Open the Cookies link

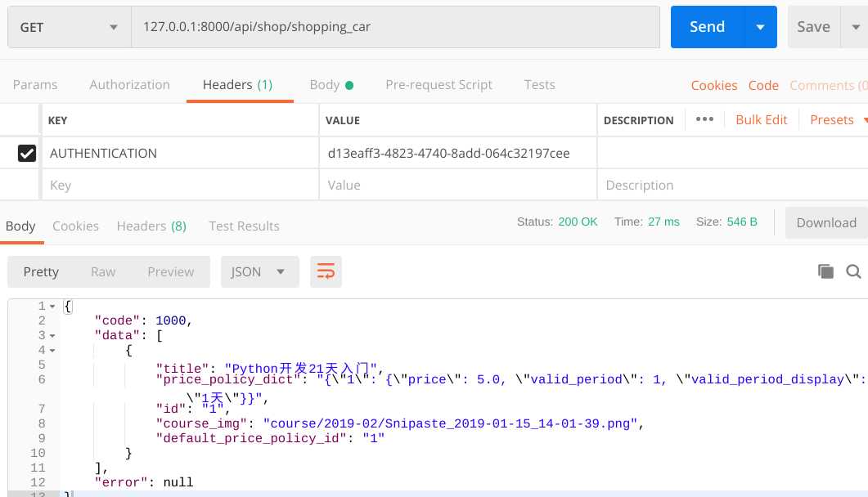[713, 85]
